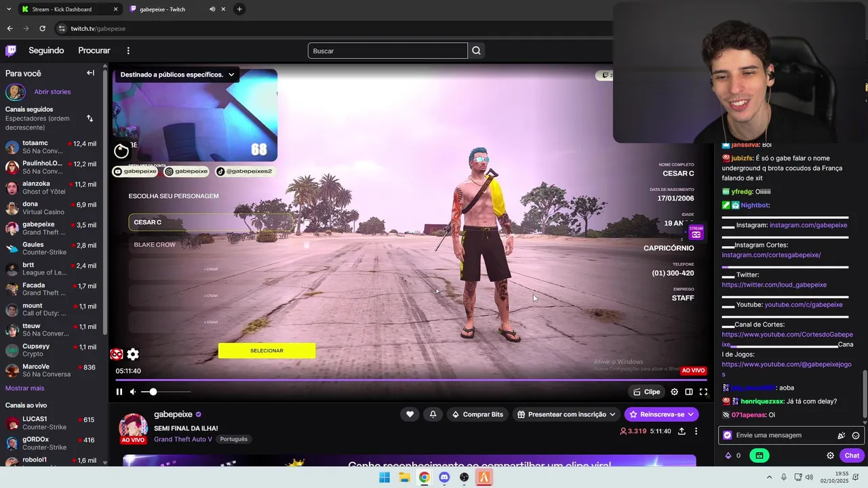Open gabepeixe channel avatar

coord(134,428)
